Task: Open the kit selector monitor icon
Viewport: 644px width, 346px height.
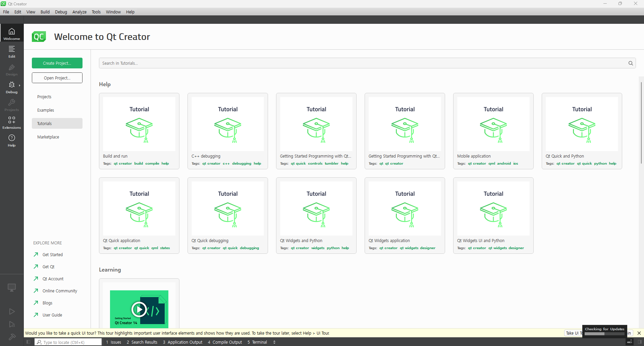Action: click(x=12, y=288)
